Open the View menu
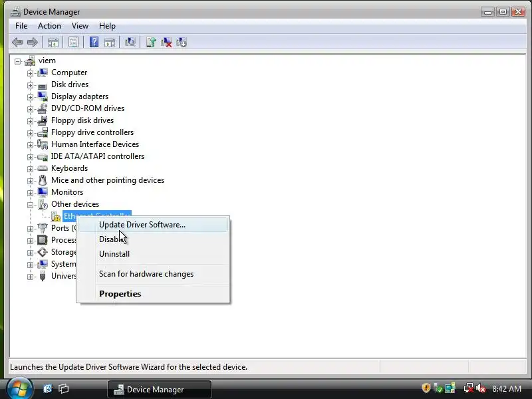532x399 pixels. pyautogui.click(x=80, y=26)
